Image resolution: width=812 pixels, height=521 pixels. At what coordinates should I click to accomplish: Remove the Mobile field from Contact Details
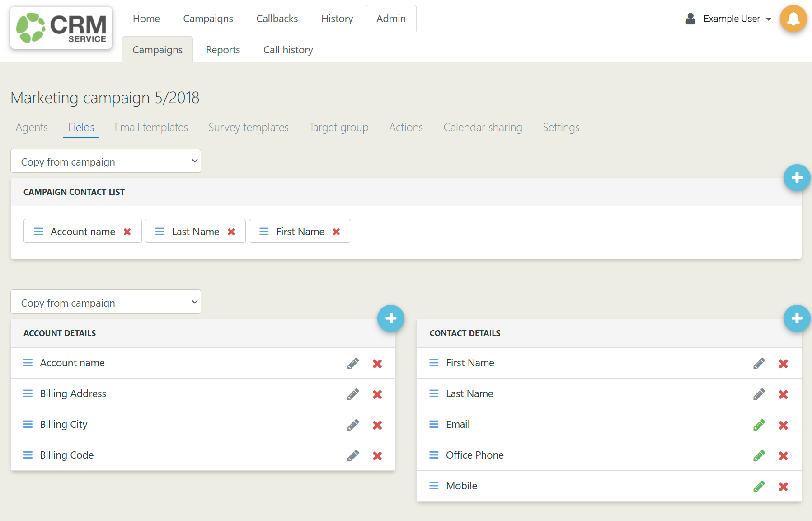click(x=784, y=486)
